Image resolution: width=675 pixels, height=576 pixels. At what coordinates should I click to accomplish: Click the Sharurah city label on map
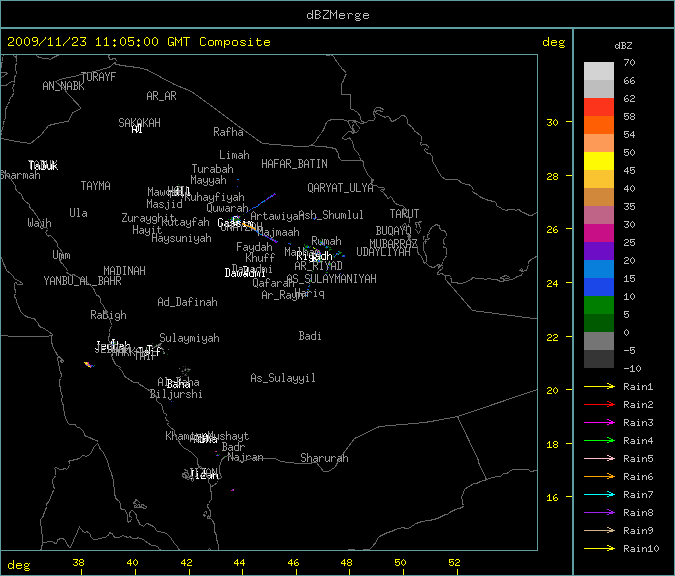pyautogui.click(x=324, y=459)
